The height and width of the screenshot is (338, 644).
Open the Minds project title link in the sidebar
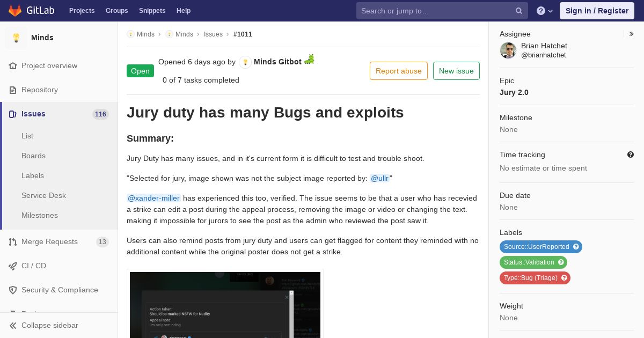point(42,38)
